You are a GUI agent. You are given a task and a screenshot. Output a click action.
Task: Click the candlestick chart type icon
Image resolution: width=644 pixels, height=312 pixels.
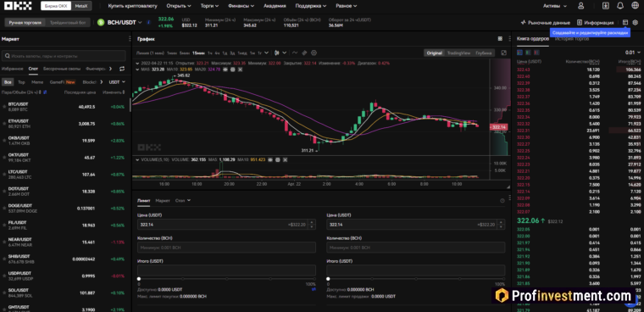click(277, 53)
